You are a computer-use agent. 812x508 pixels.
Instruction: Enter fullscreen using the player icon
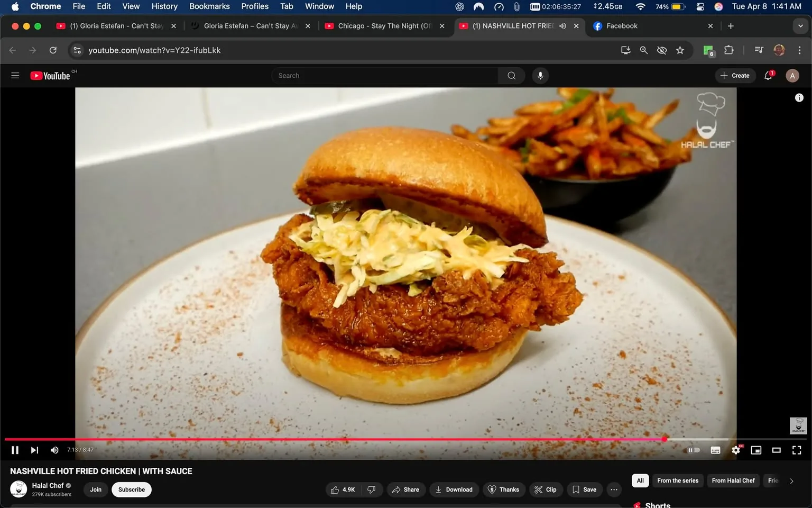pyautogui.click(x=796, y=450)
